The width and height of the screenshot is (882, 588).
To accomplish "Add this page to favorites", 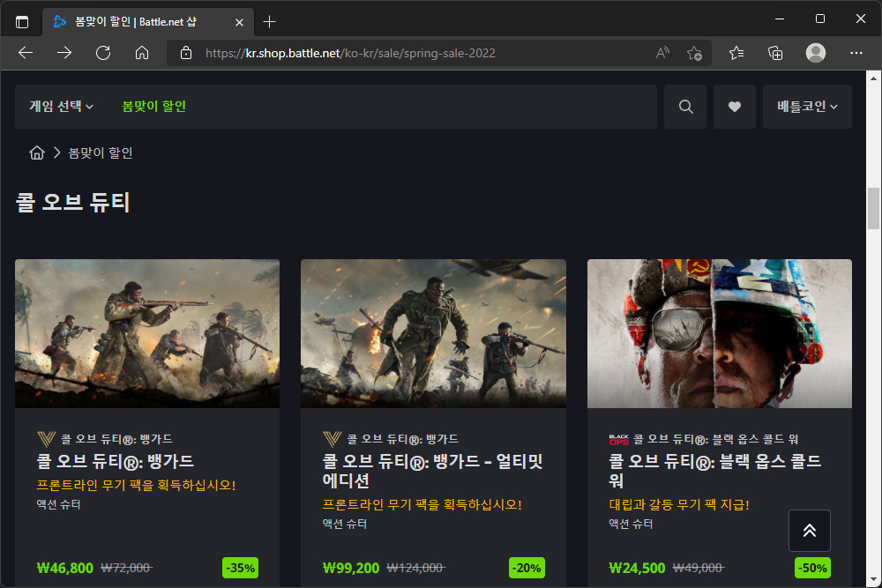I will [x=694, y=53].
